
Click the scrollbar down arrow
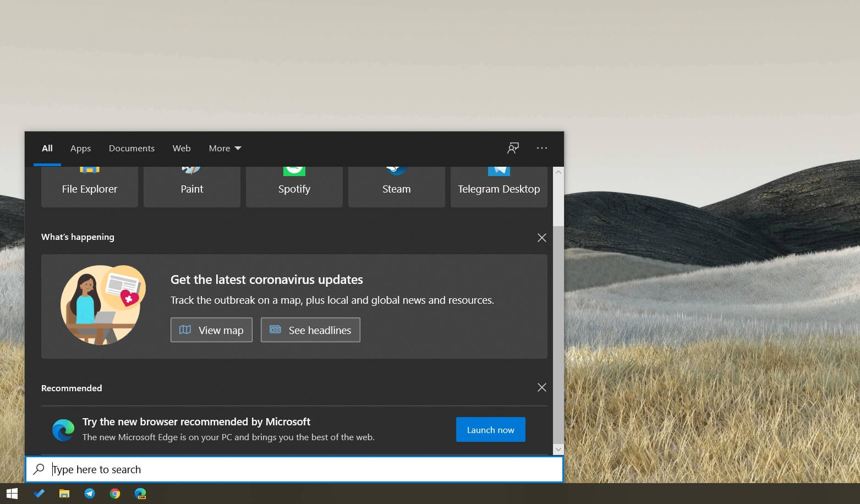558,449
